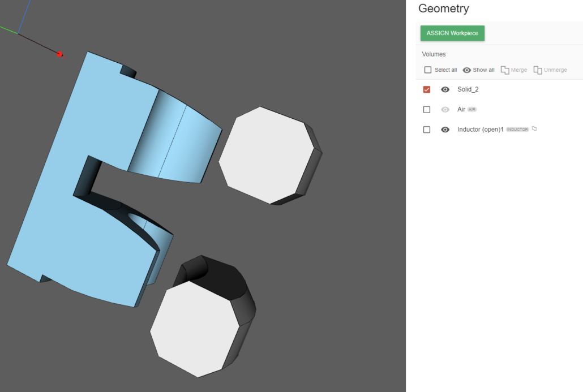The image size is (583, 392).
Task: Click the Unmerge volumes icon
Action: pos(538,70)
